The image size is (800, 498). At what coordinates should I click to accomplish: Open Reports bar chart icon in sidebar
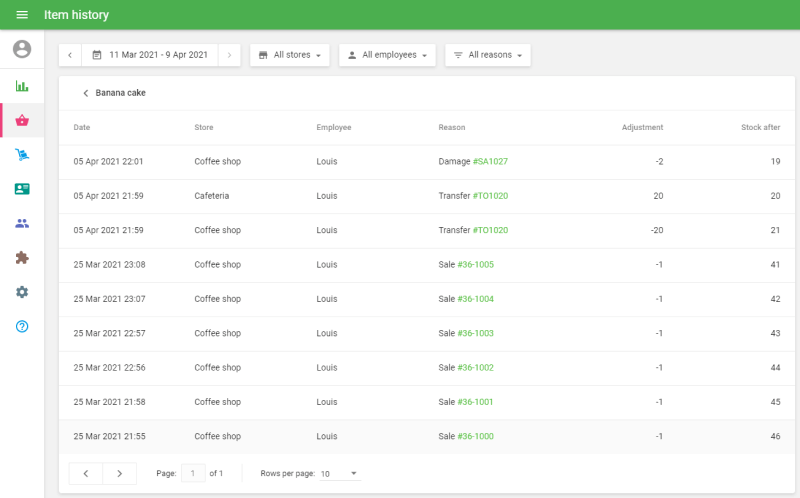22,86
